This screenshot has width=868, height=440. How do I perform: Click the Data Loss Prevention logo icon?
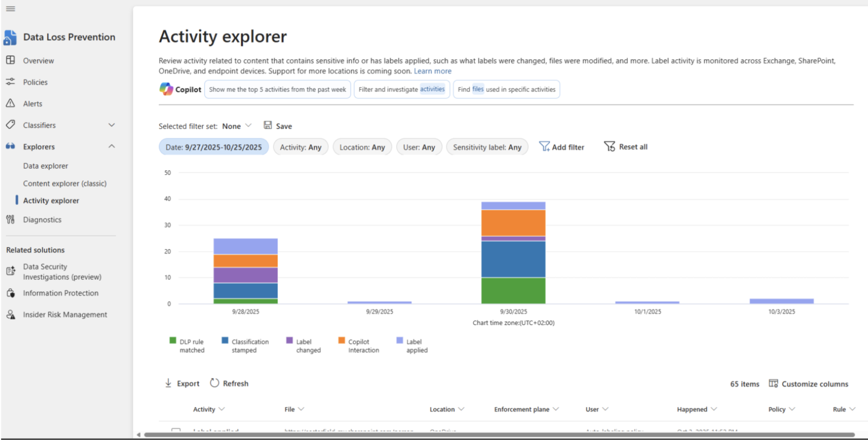(10, 37)
